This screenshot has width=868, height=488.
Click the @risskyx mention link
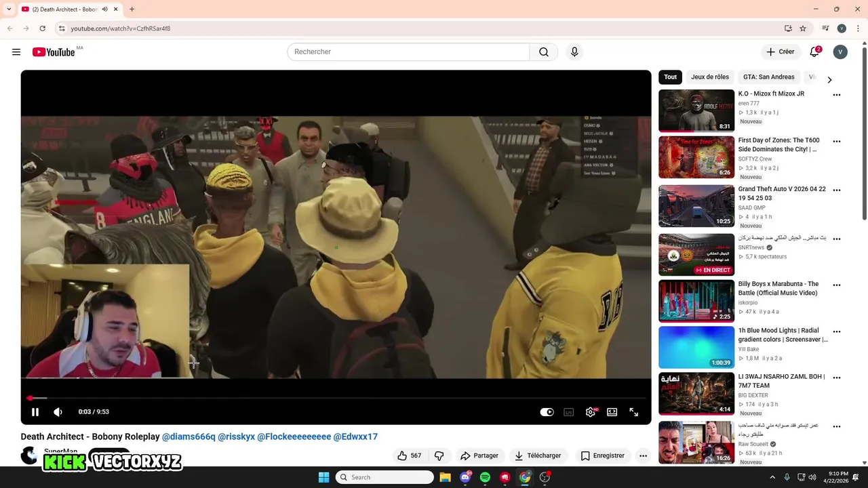click(236, 436)
